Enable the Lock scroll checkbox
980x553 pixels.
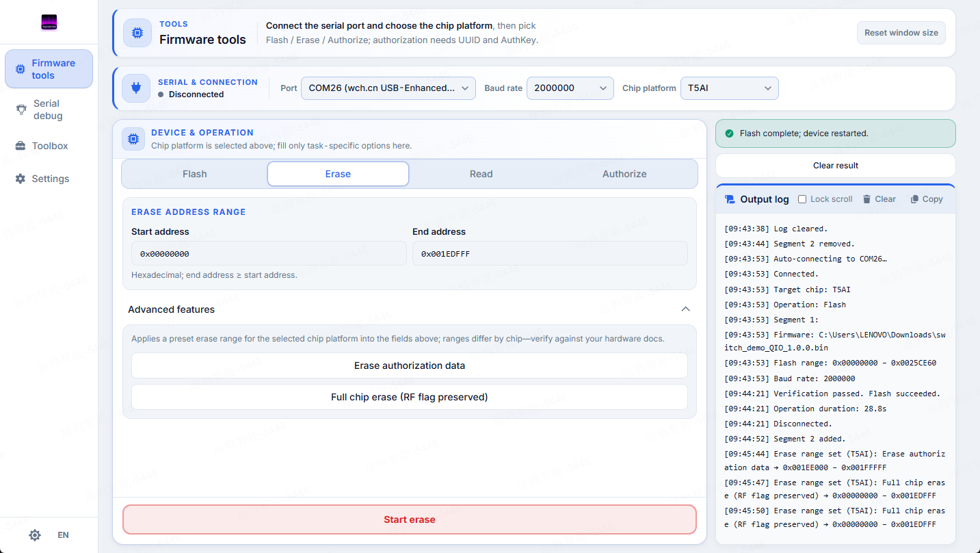tap(803, 199)
